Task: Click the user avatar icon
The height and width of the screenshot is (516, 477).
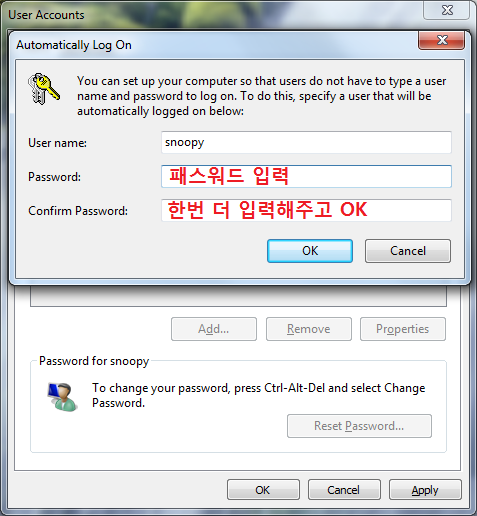Action: (x=63, y=397)
